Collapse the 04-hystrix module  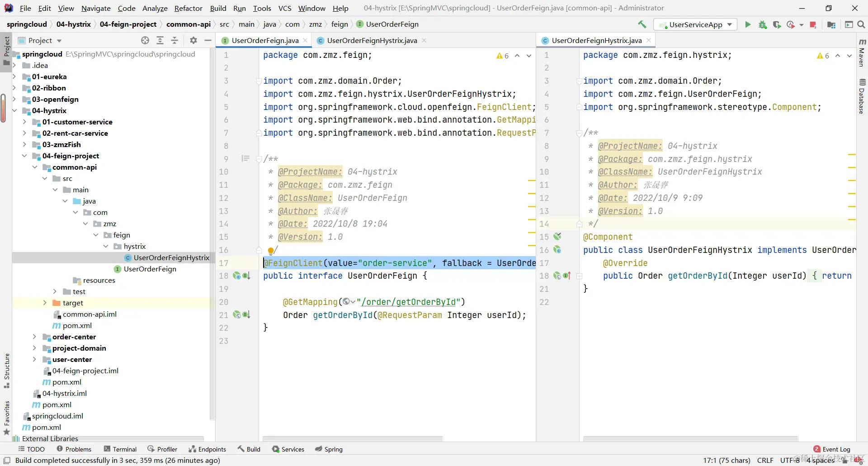[x=14, y=110]
